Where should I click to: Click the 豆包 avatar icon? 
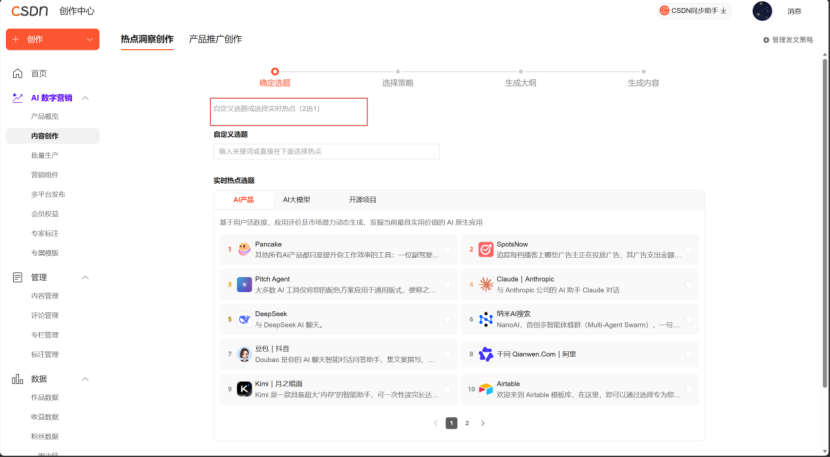coord(244,354)
